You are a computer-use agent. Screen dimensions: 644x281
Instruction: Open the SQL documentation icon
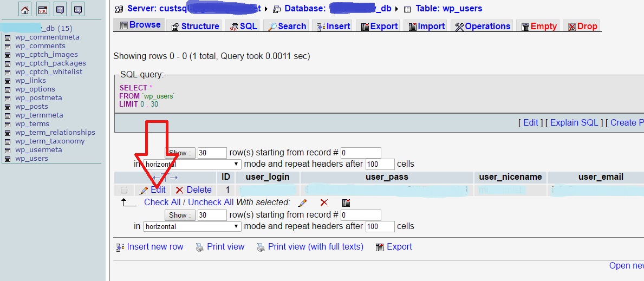[77, 10]
